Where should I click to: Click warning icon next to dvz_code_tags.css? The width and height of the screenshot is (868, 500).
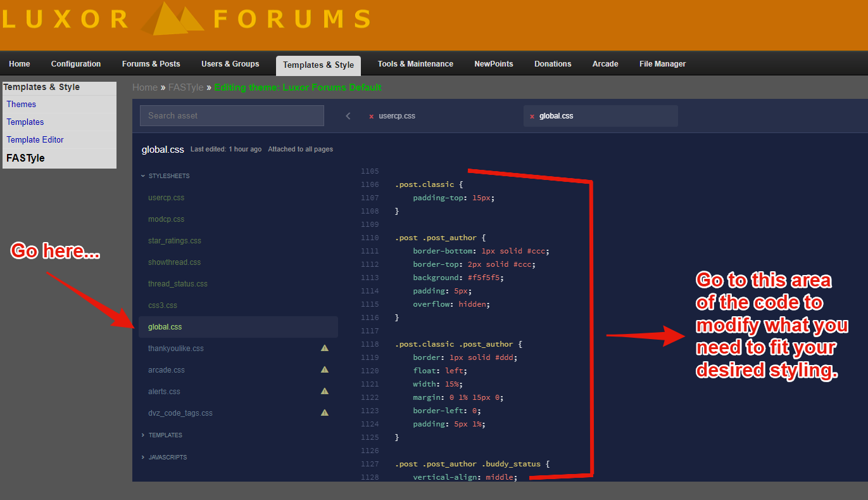click(x=325, y=413)
